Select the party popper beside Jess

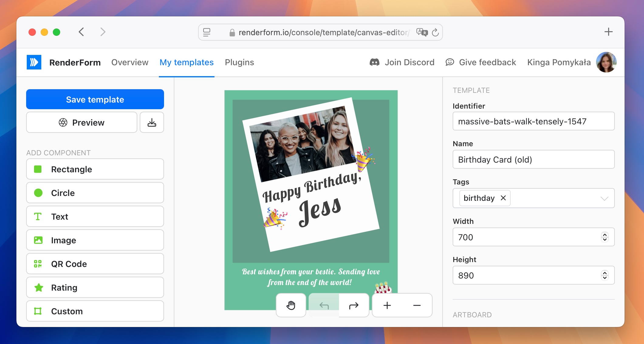275,219
